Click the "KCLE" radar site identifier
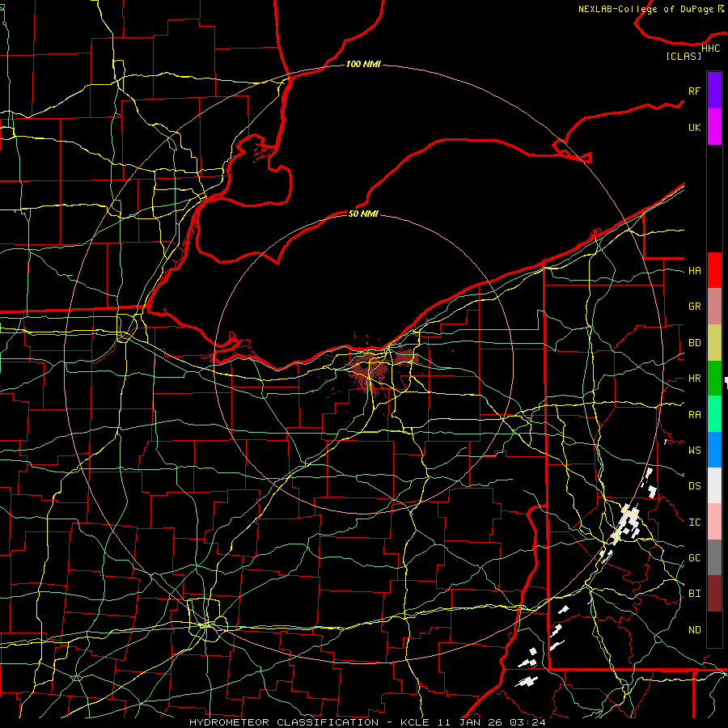 [x=415, y=722]
